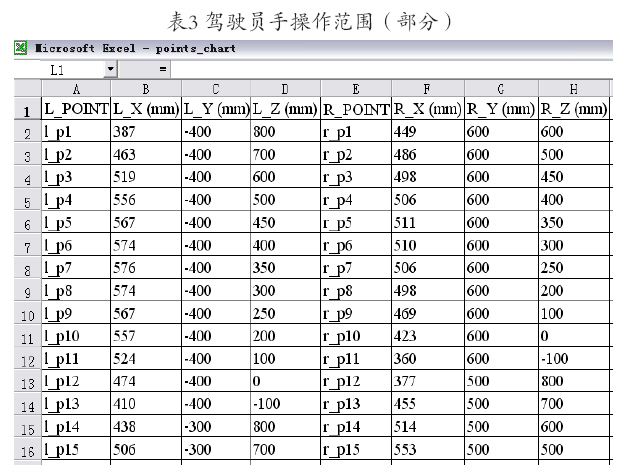Click header cell R_Z (mm)
The height and width of the screenshot is (475, 628).
(574, 109)
